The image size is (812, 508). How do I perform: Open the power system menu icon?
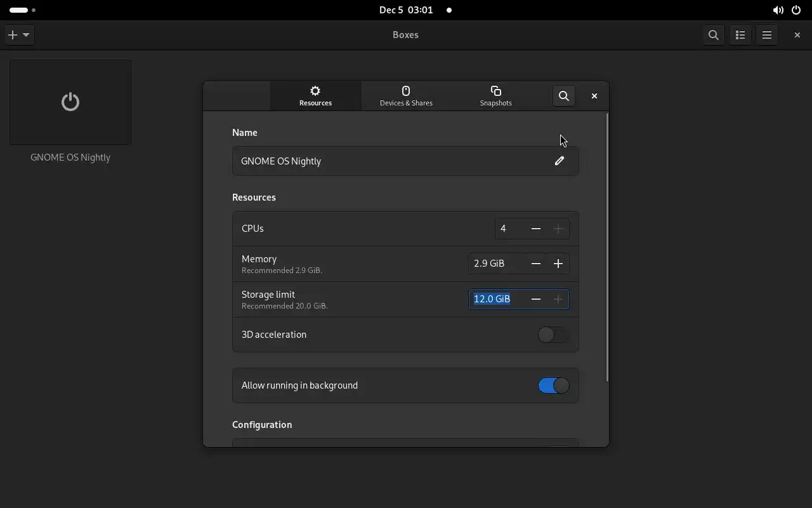796,10
